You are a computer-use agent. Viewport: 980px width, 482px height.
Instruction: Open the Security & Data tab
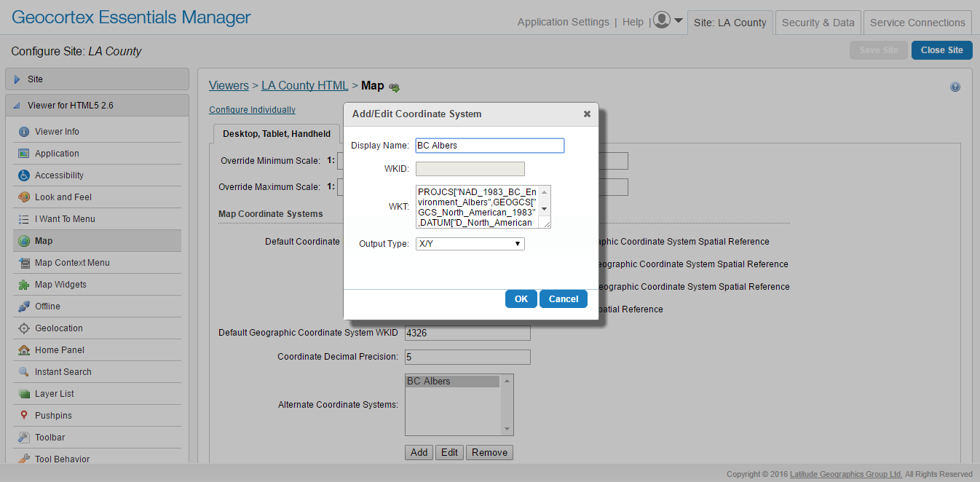coord(818,23)
